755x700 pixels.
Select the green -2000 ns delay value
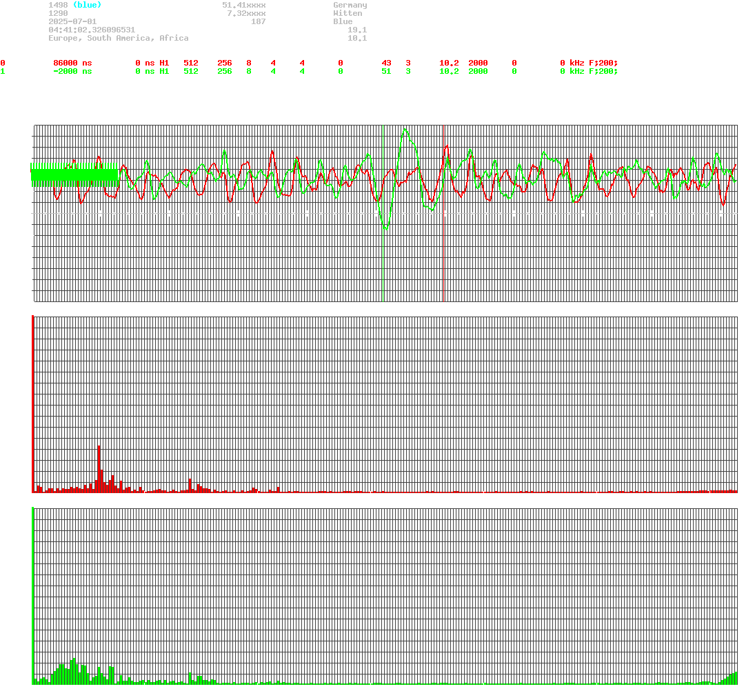coord(72,71)
